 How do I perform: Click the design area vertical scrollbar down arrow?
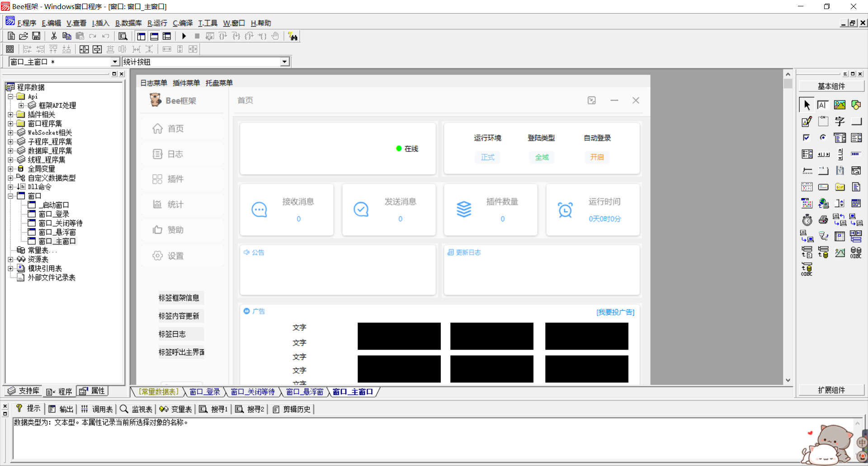point(788,380)
